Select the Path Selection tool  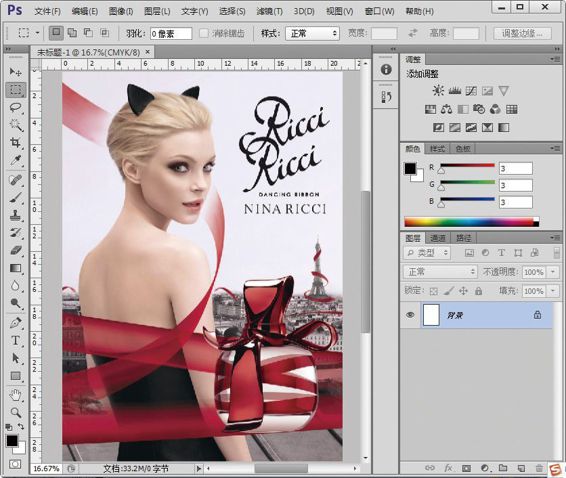(x=15, y=358)
